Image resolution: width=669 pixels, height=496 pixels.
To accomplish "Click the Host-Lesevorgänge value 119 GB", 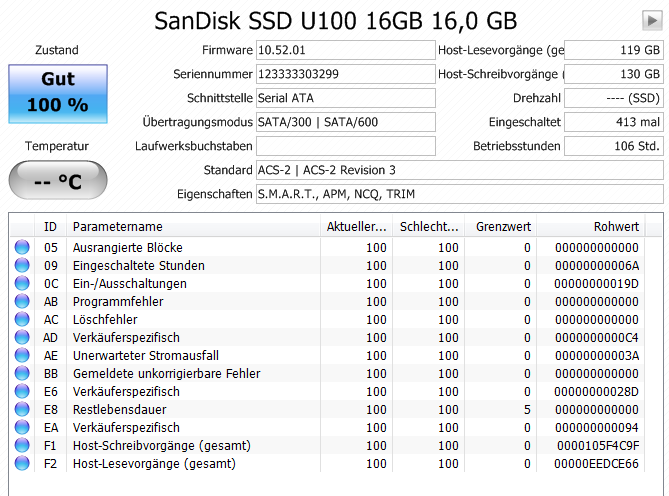I will (614, 50).
